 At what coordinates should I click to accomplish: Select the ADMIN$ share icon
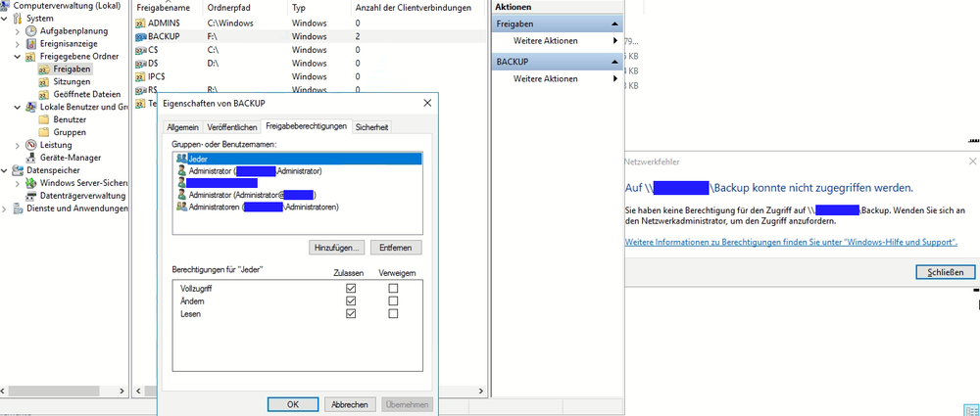pos(140,23)
